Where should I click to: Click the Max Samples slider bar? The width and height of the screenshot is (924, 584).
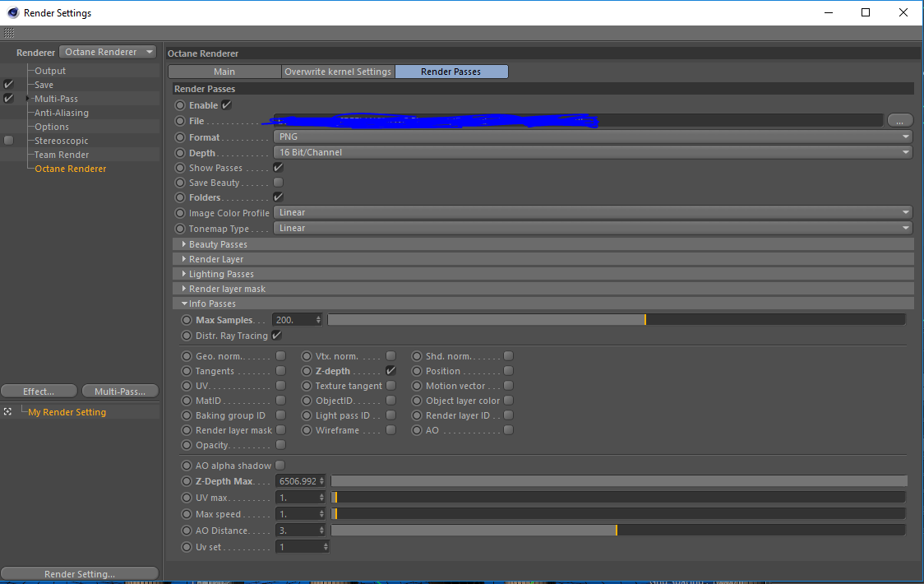617,320
